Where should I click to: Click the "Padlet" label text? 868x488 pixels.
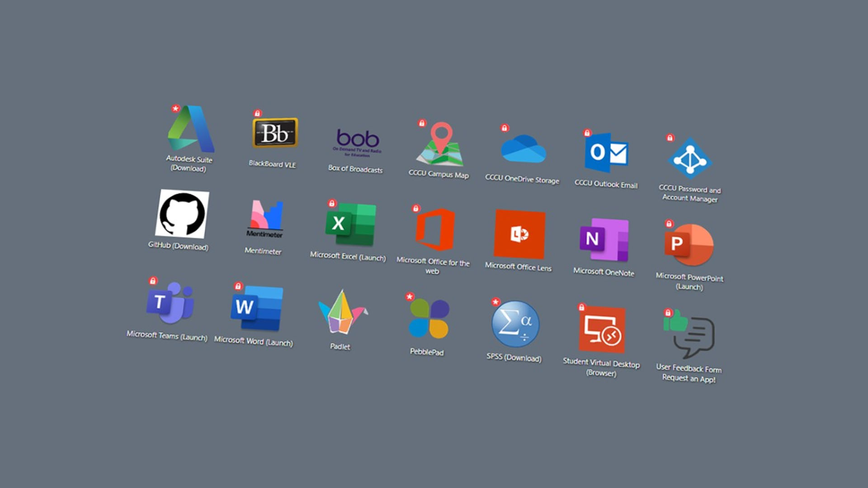[x=340, y=347]
